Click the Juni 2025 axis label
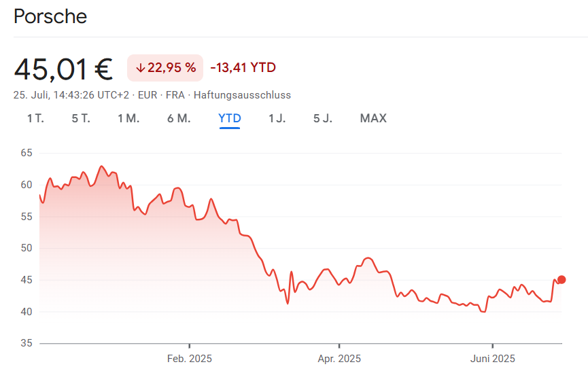Screen dimensions: 588x373 (492, 359)
